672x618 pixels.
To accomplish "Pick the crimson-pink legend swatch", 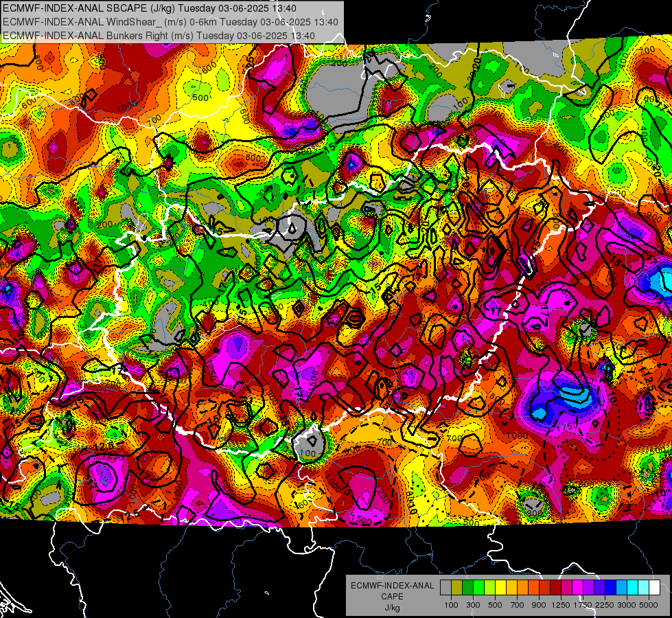I will tap(566, 587).
